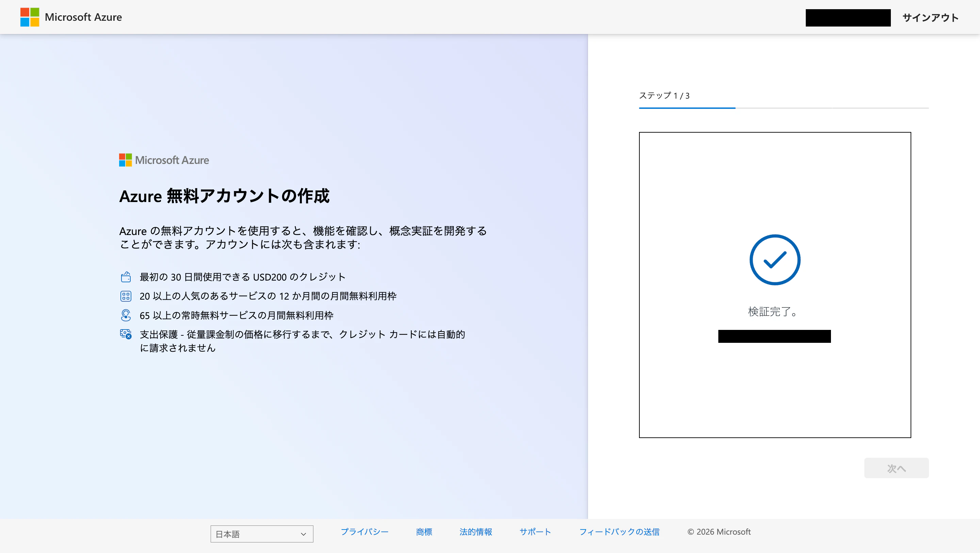Click the サインアウト sign-out link
The height and width of the screenshot is (553, 980).
click(931, 17)
